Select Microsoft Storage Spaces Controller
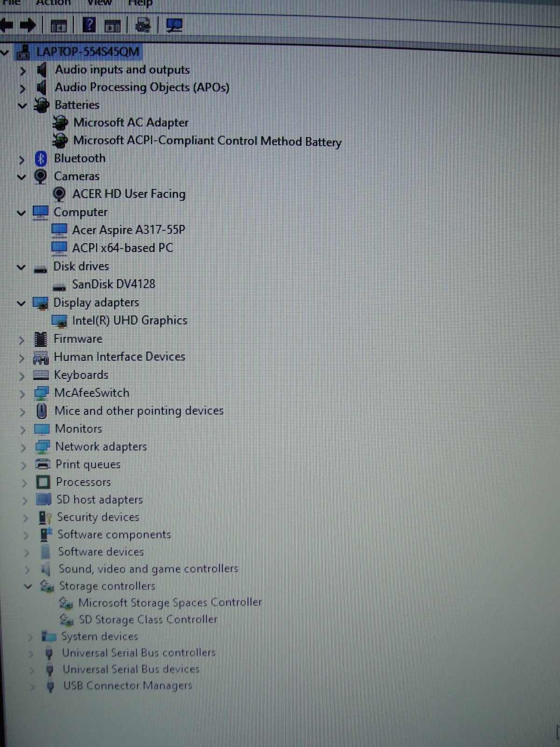 170,603
